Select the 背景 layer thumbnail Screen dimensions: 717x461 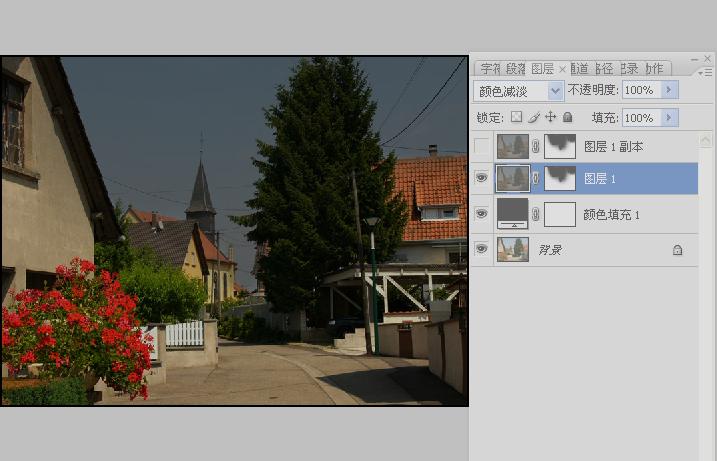point(513,249)
